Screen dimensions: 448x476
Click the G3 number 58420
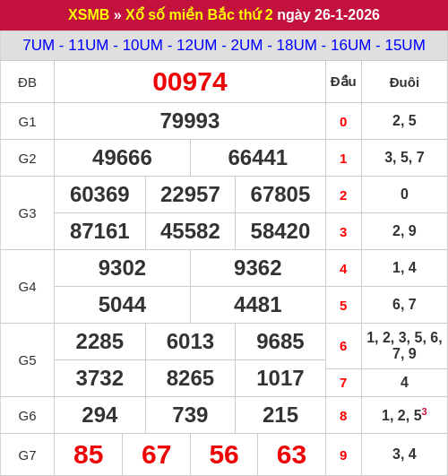pos(280,231)
